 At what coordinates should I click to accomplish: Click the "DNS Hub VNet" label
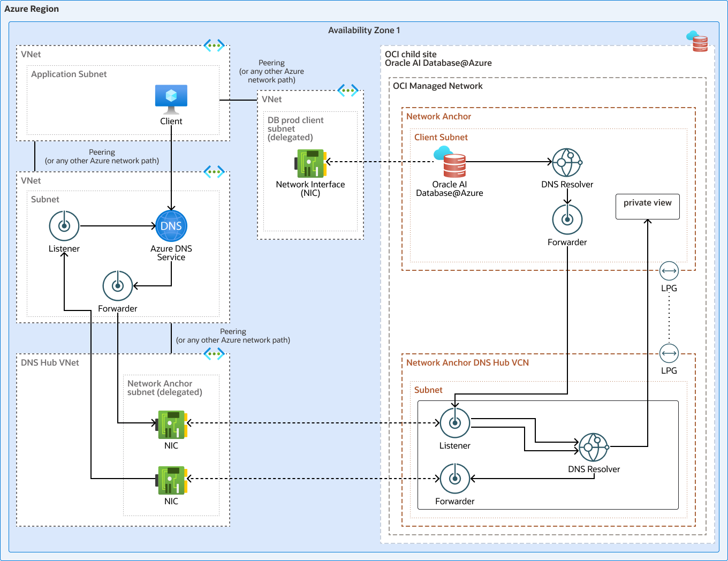point(50,362)
